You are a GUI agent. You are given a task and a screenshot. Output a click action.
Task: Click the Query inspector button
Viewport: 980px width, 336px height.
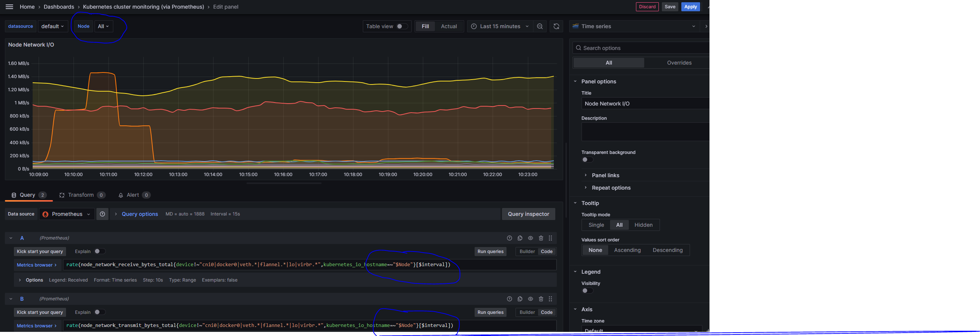528,214
